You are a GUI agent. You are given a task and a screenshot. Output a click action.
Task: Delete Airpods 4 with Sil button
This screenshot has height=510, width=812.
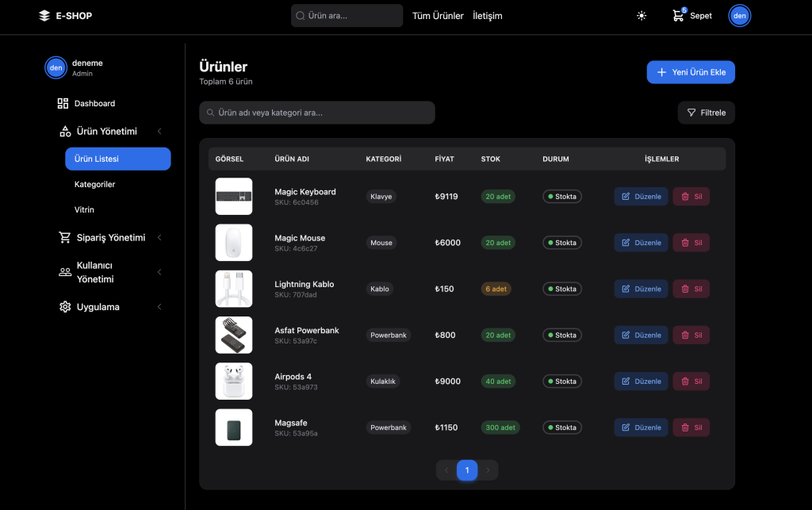[x=691, y=382]
